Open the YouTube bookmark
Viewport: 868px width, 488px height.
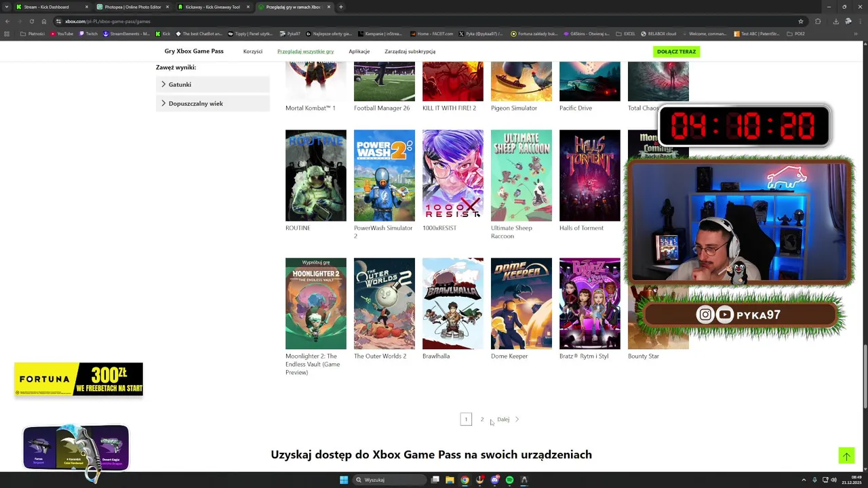tap(62, 33)
